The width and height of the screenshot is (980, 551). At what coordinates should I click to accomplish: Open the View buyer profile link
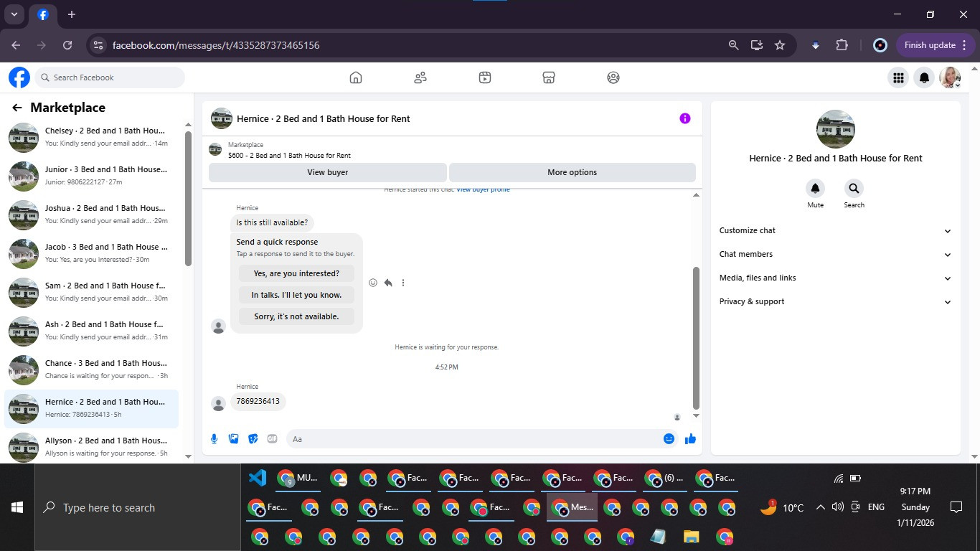483,189
